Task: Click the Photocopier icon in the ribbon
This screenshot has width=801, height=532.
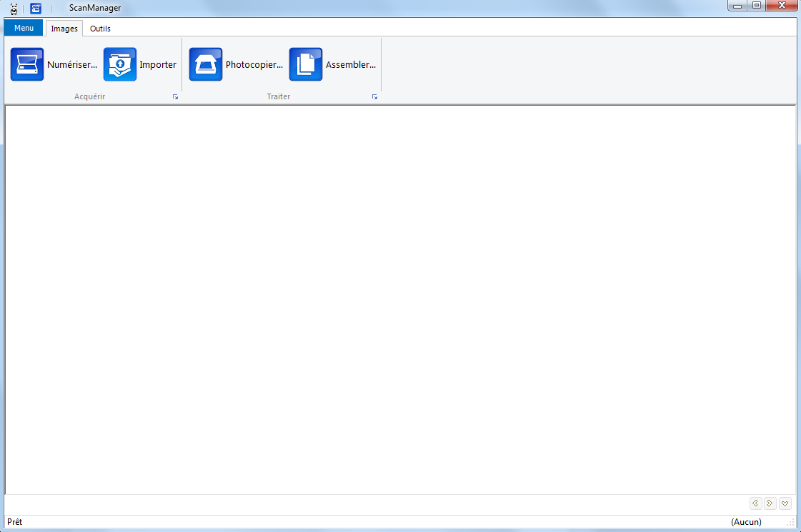Action: [206, 64]
